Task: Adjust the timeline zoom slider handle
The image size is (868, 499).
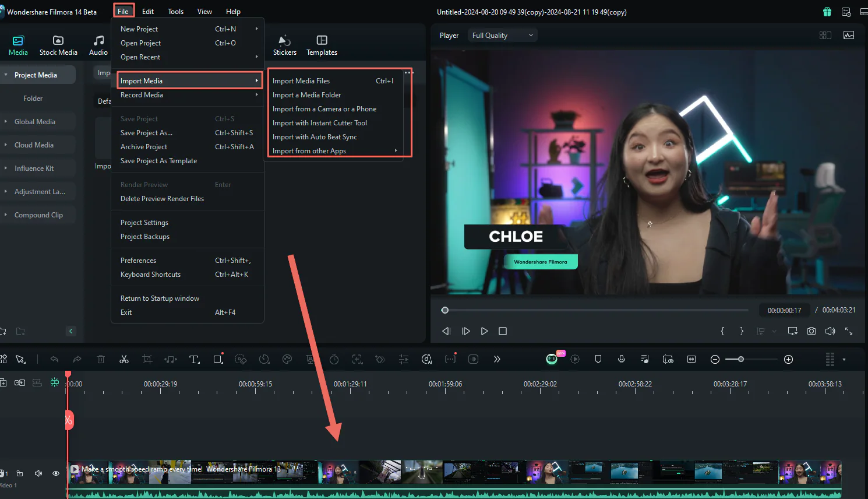Action: pos(741,360)
